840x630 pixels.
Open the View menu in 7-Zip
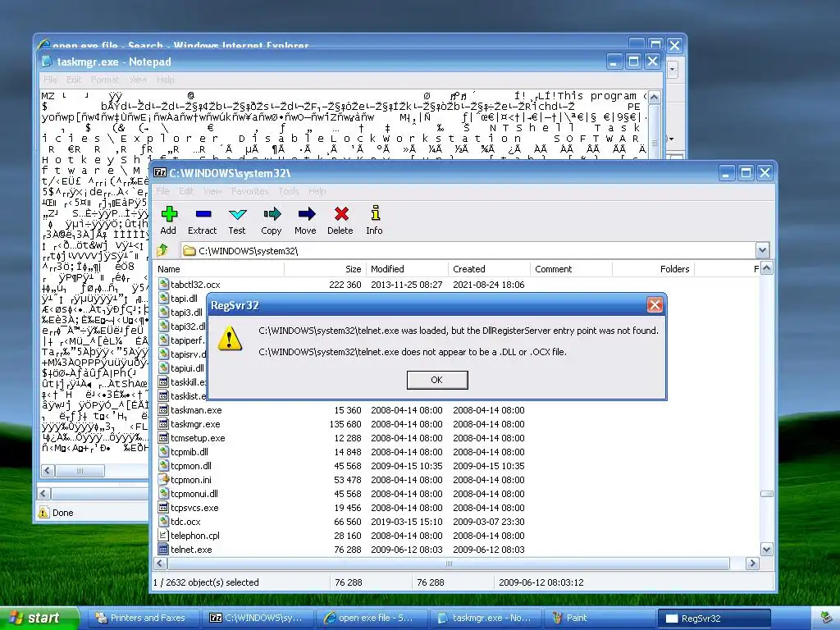tap(212, 191)
